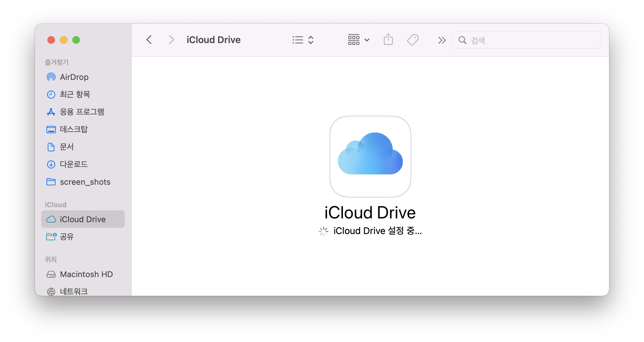Expand the group-by grid dropdown

tap(359, 40)
